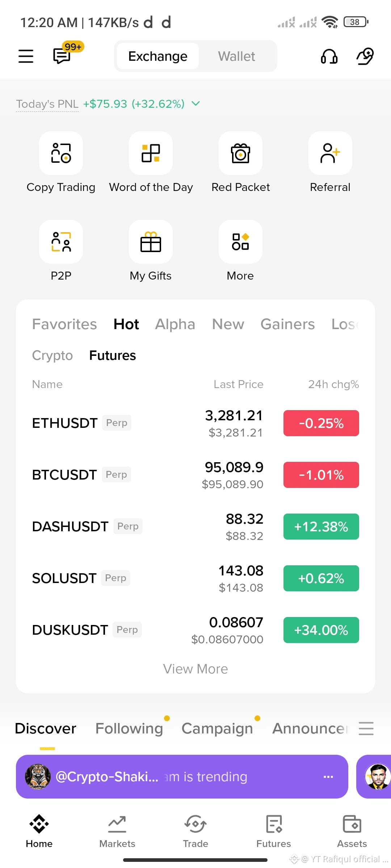
Task: Tap View More link
Action: click(x=195, y=669)
